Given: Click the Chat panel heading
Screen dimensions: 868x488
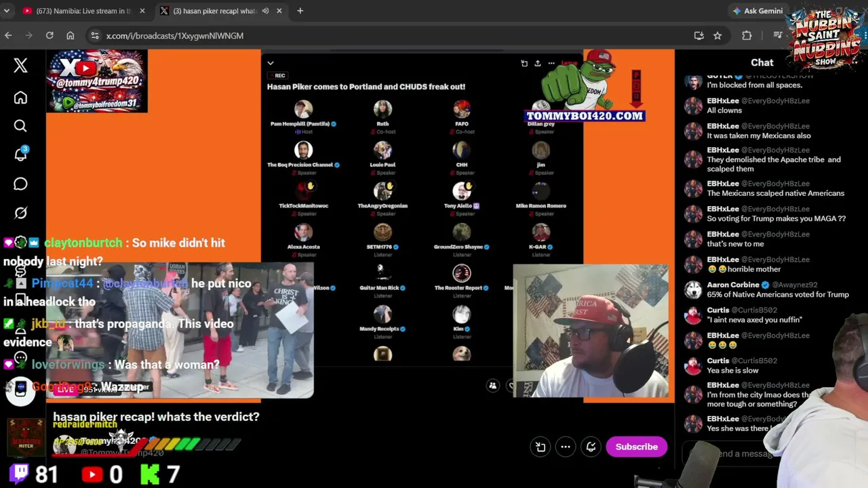Looking at the screenshot, I should 762,62.
